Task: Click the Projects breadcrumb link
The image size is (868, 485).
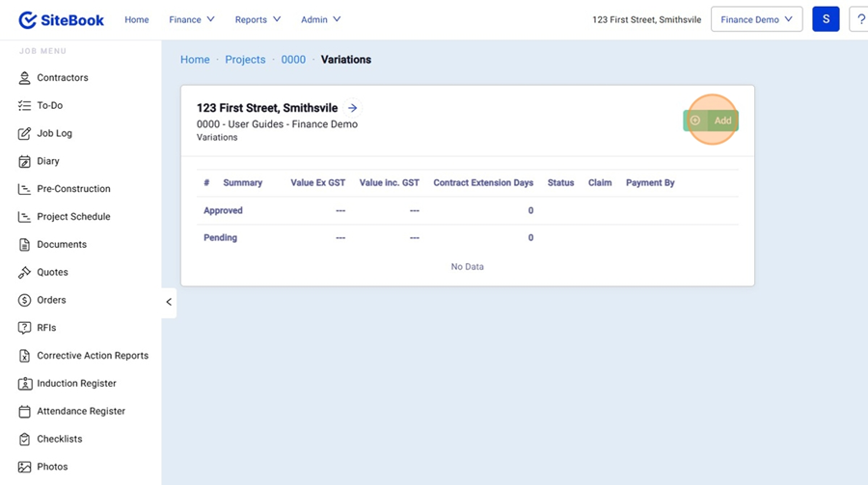Action: pyautogui.click(x=245, y=60)
